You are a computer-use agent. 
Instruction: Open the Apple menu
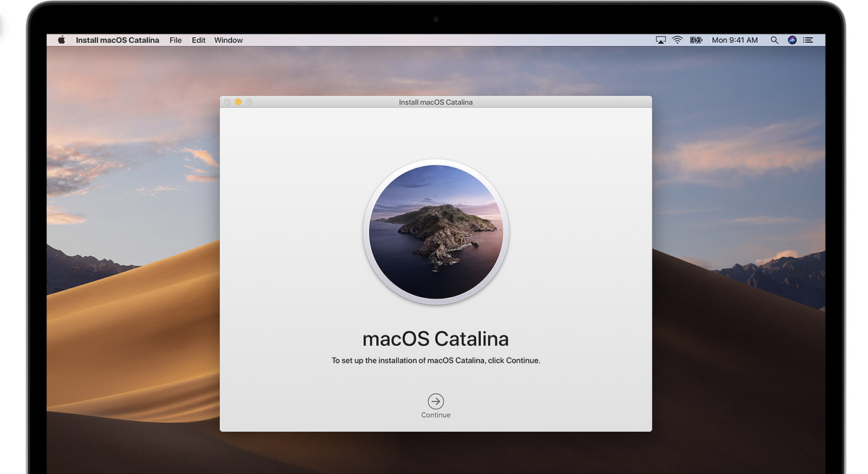(62, 40)
